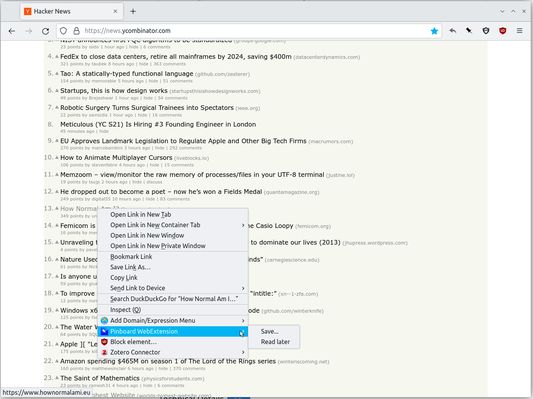Open FedEx to close data centers link
This screenshot has width=533, height=399.
click(x=176, y=56)
